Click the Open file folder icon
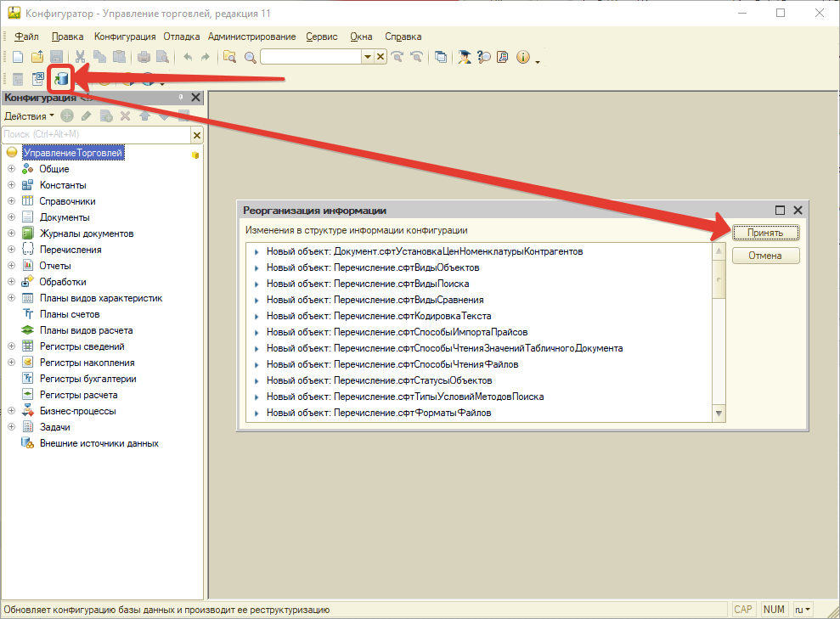The image size is (840, 619). point(37,57)
